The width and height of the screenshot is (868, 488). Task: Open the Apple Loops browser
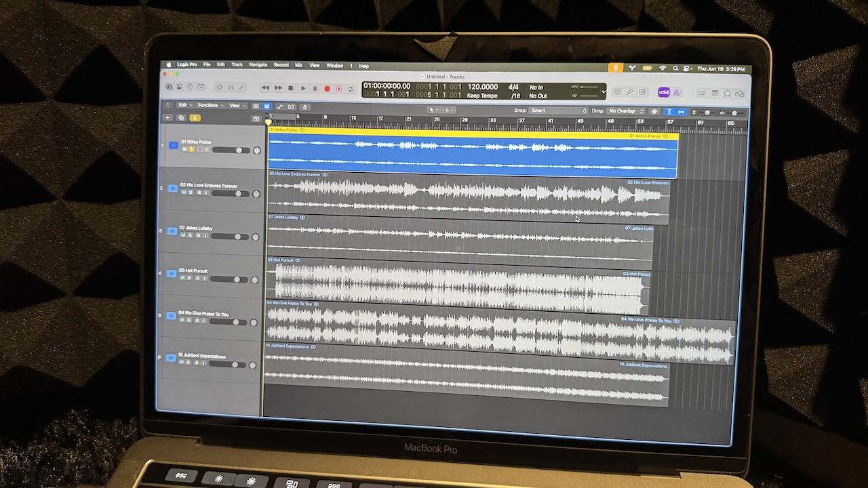click(x=728, y=91)
